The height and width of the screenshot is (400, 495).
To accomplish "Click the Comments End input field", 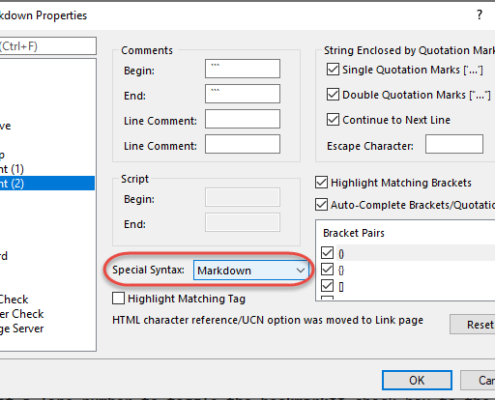I will [x=242, y=94].
